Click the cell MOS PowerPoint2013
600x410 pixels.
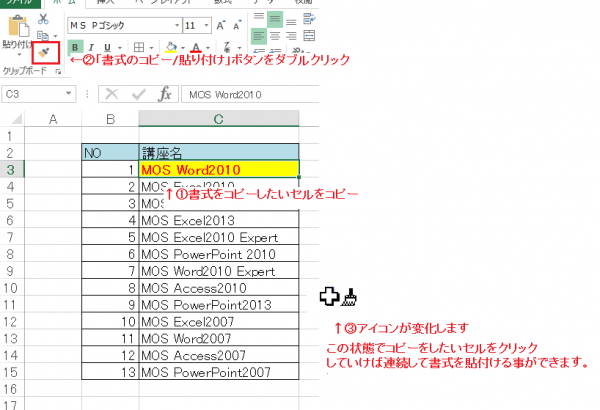pyautogui.click(x=218, y=304)
